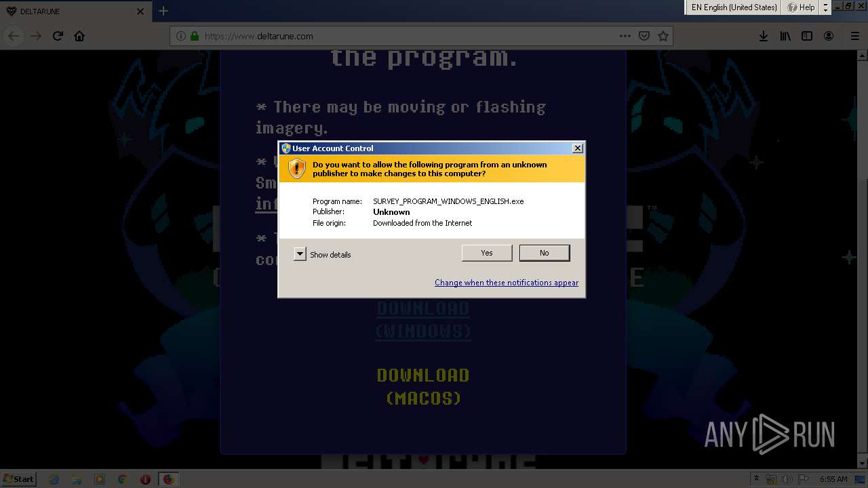
Task: Open Windows Explorer folder on taskbar
Action: [77, 479]
